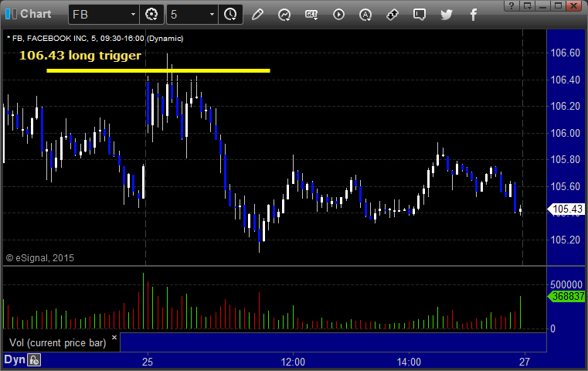Viewport: 588px width, 371px height.
Task: Toggle the Dyn mode label
Action: pos(15,359)
